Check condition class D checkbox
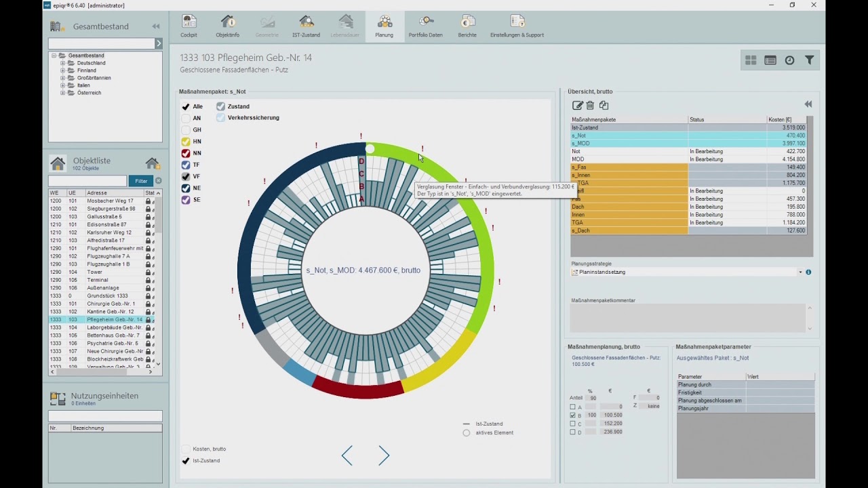 pyautogui.click(x=573, y=432)
